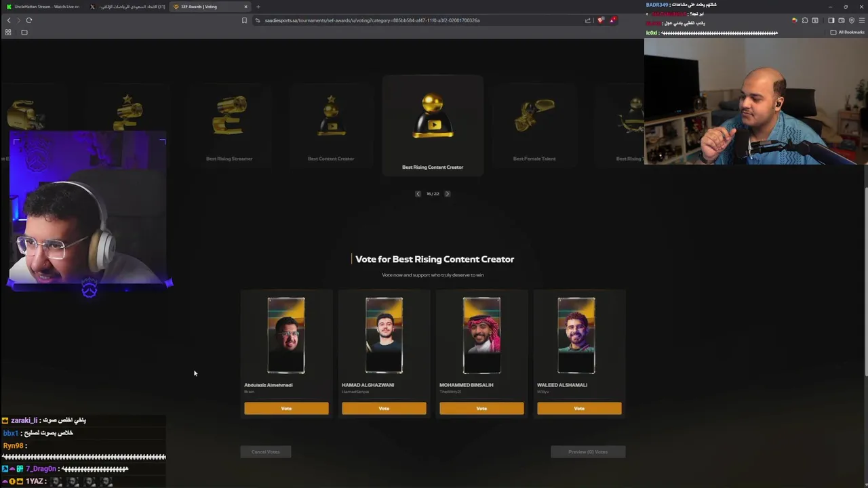Screen dimensions: 868x488
Task: Open the Brave VPN icon
Action: tap(852, 20)
